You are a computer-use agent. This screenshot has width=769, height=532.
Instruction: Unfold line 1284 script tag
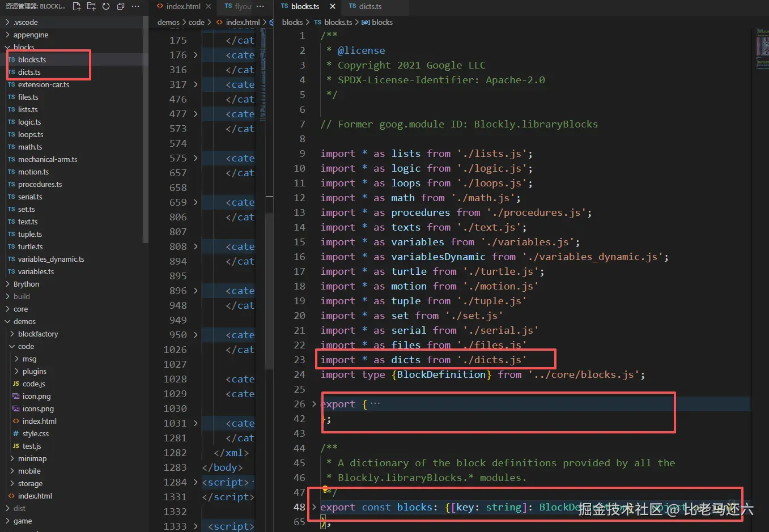(196, 482)
